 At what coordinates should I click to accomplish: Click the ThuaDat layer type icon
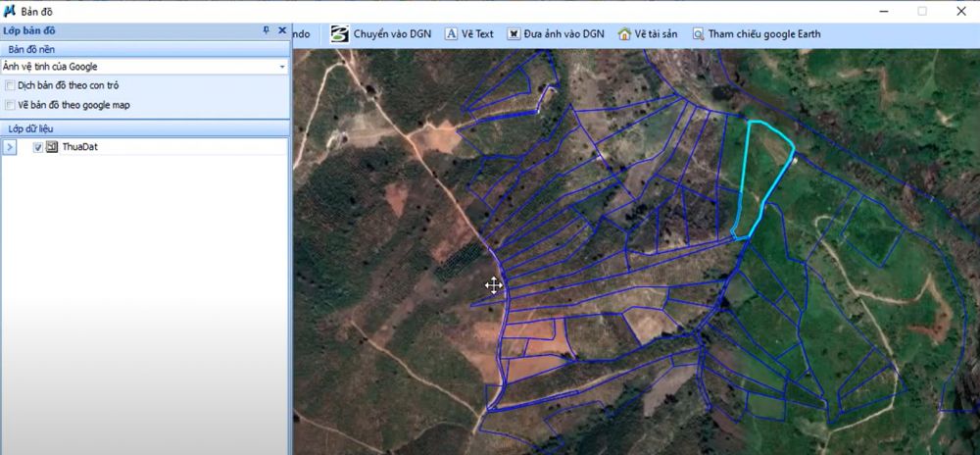52,147
